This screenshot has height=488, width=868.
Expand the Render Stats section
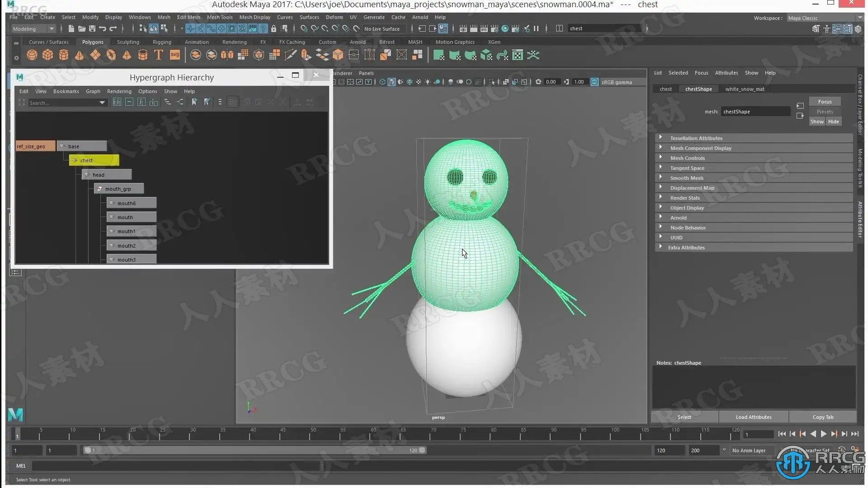[685, 198]
